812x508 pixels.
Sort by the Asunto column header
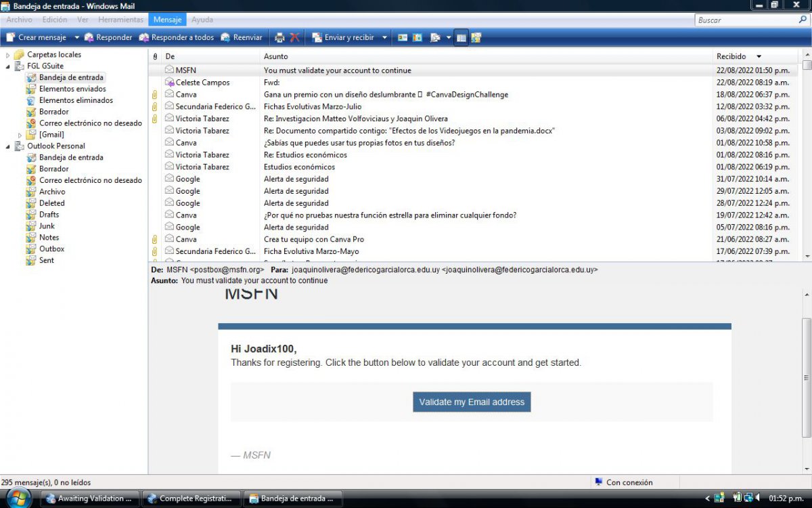tap(487, 56)
